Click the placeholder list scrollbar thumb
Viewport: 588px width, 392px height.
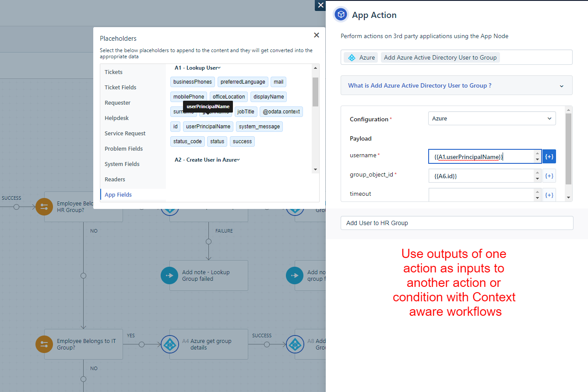point(315,92)
